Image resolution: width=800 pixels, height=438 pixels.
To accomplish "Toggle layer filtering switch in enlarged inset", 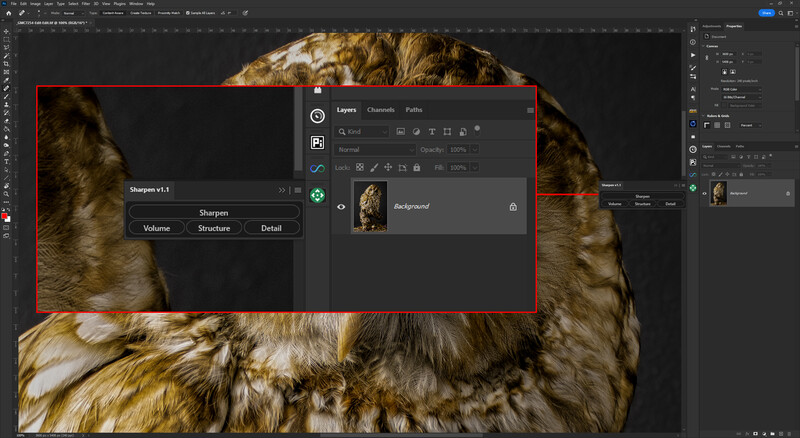I will click(477, 130).
